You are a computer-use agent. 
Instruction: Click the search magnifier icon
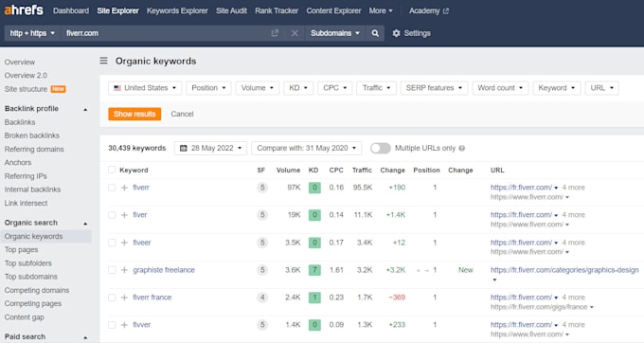click(375, 33)
